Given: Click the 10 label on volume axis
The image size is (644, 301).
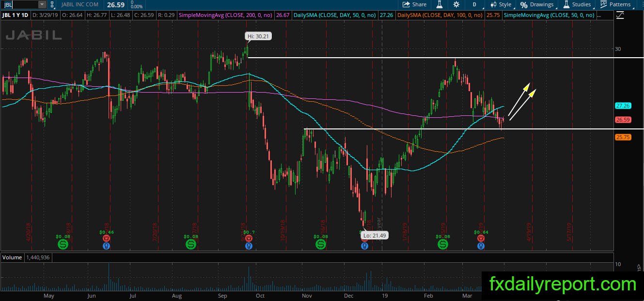Looking at the screenshot, I should coord(618,264).
